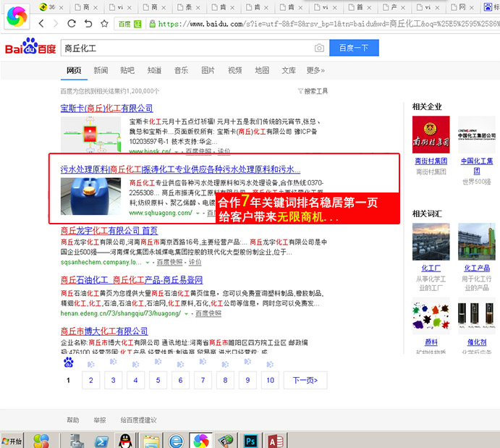Open 宝斯卡(商丘)化工有限公司 result
This screenshot has height=448, width=500.
(106, 109)
